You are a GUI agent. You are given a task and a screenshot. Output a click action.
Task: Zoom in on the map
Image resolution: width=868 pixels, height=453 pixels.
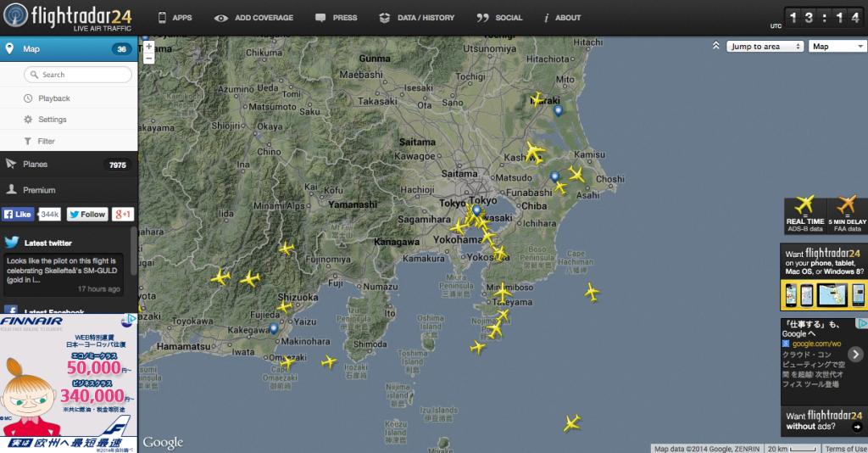(x=149, y=47)
